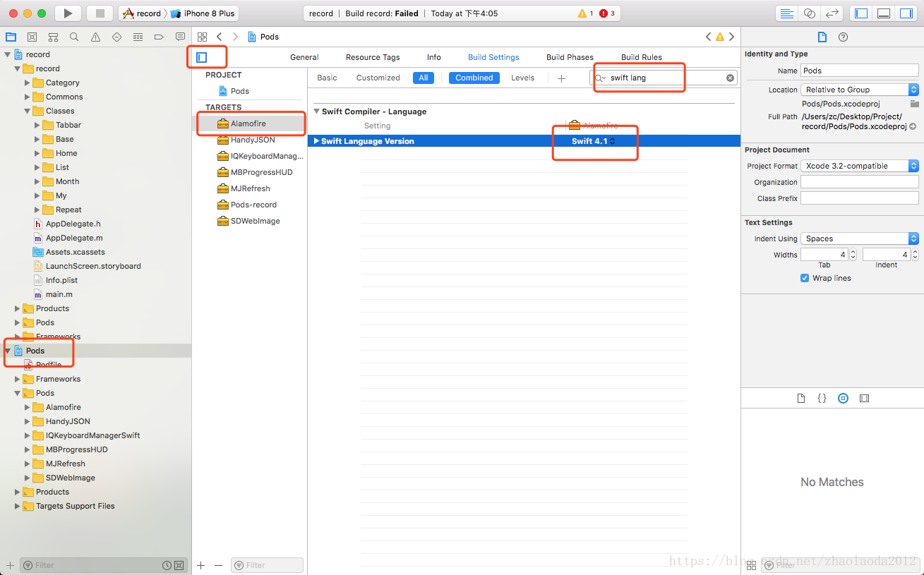
Task: Open the Code Snippet library
Action: [822, 399]
